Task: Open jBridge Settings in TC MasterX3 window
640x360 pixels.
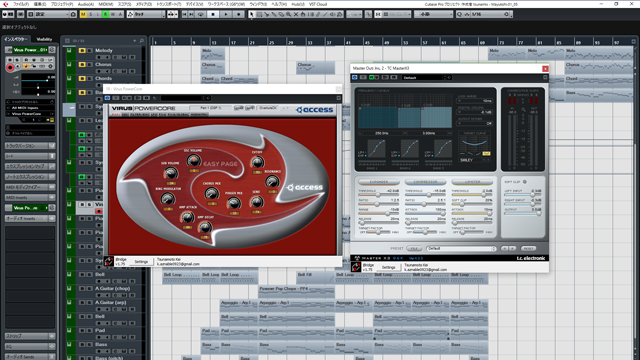Action: coord(388,267)
